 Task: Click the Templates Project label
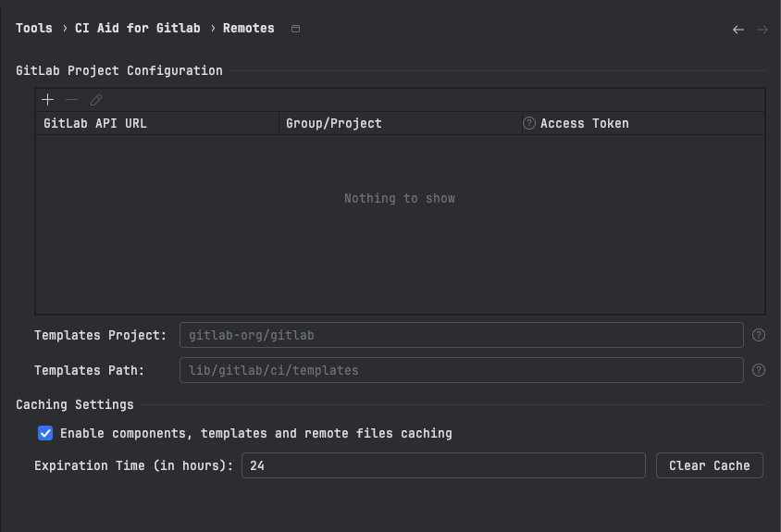click(100, 335)
